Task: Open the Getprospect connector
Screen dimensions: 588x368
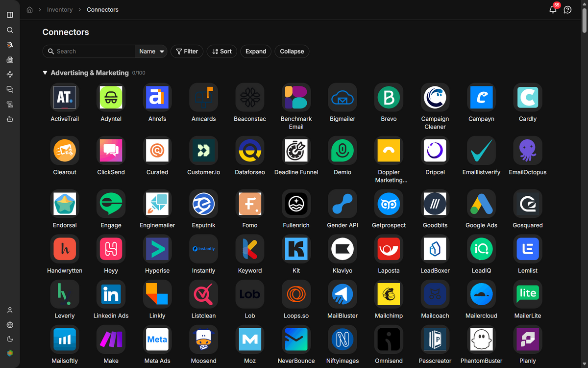Action: [x=389, y=204]
